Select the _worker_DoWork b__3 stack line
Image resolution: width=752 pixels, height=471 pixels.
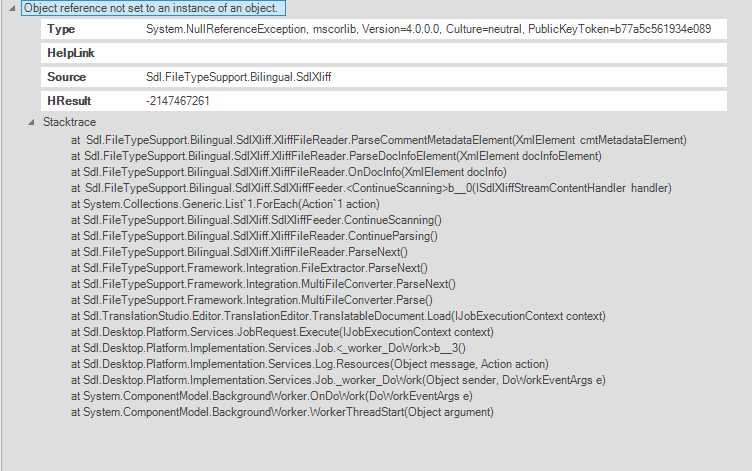pyautogui.click(x=268, y=348)
